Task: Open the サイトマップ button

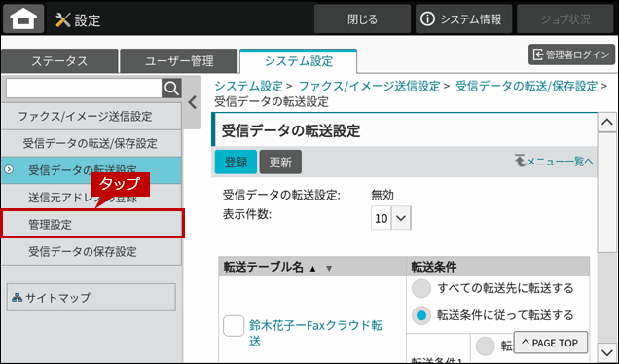Action: (x=91, y=297)
